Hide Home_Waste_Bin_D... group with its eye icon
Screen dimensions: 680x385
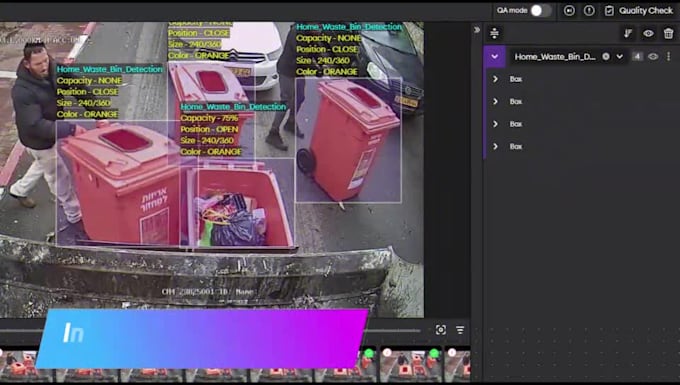(x=653, y=56)
